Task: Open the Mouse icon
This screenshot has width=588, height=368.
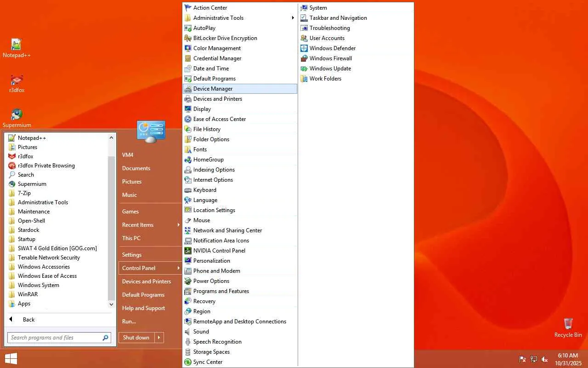Action: tap(188, 220)
